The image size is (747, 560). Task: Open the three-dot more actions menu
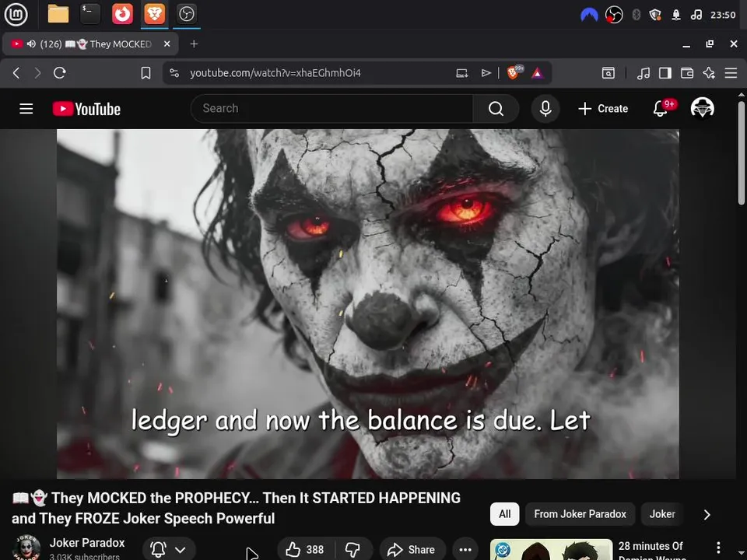click(465, 550)
